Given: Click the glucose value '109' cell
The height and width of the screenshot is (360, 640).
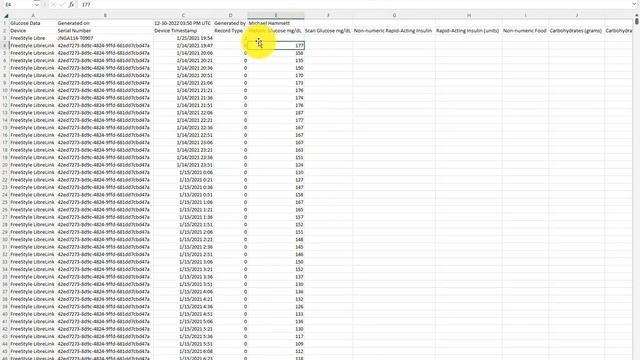Looking at the screenshot, I should point(276,344).
